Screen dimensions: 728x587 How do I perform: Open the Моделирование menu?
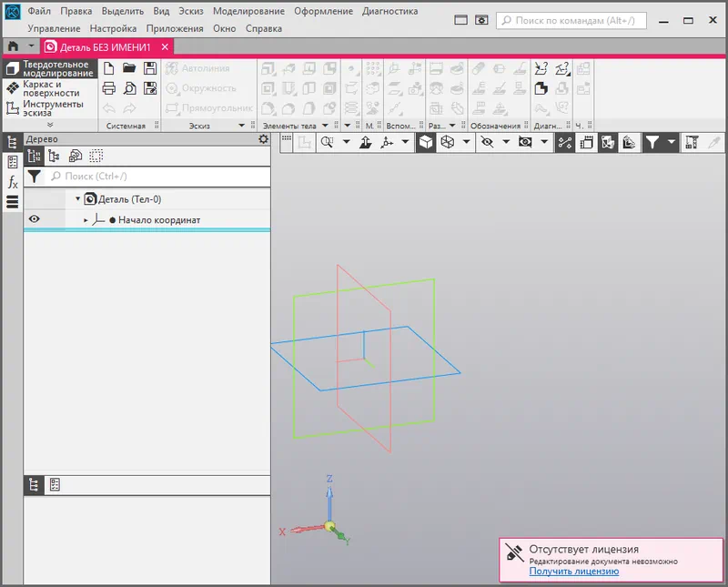[248, 11]
